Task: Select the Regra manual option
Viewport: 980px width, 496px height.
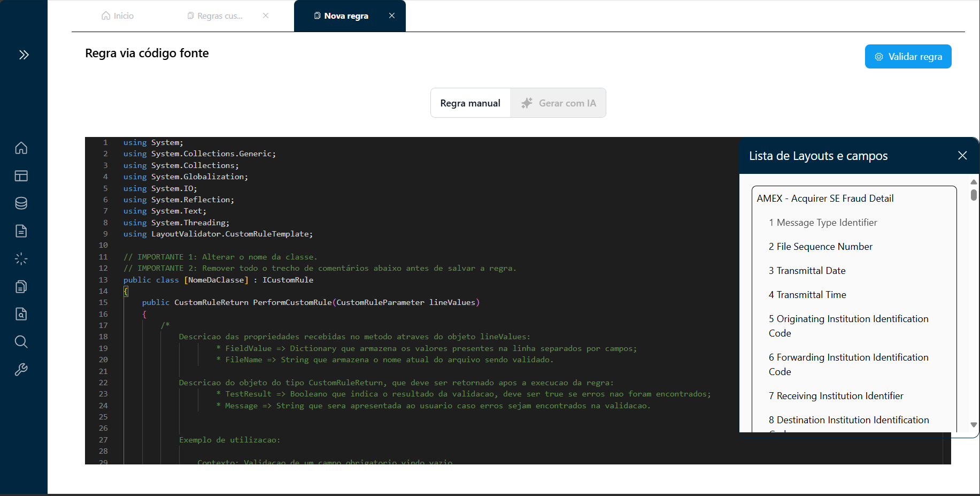Action: point(470,103)
